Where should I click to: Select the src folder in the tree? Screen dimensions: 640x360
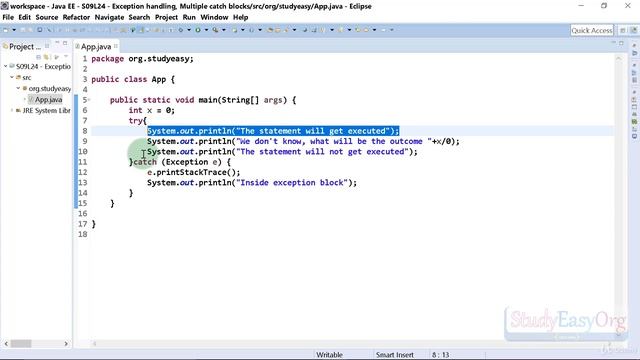pyautogui.click(x=27, y=77)
